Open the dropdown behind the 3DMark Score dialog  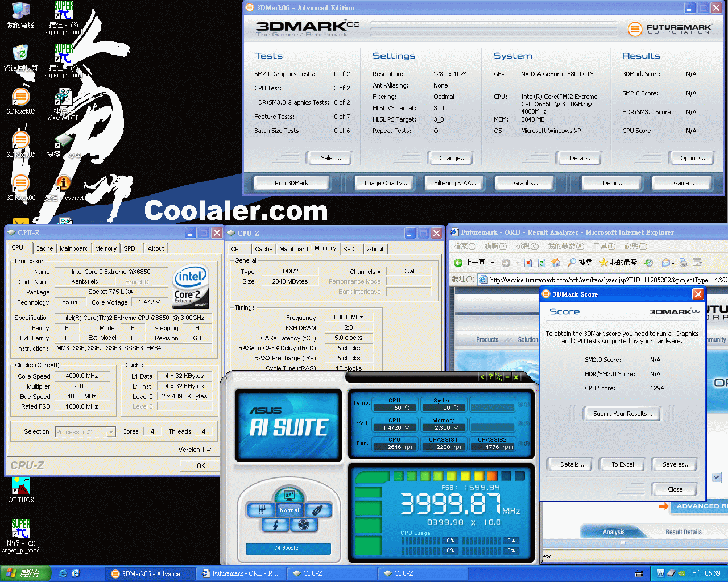point(716,477)
